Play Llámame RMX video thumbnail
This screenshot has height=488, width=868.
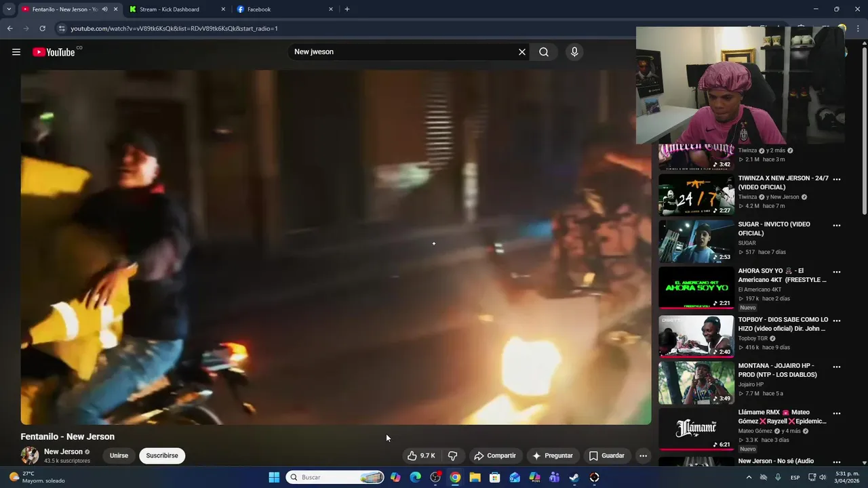(x=696, y=429)
